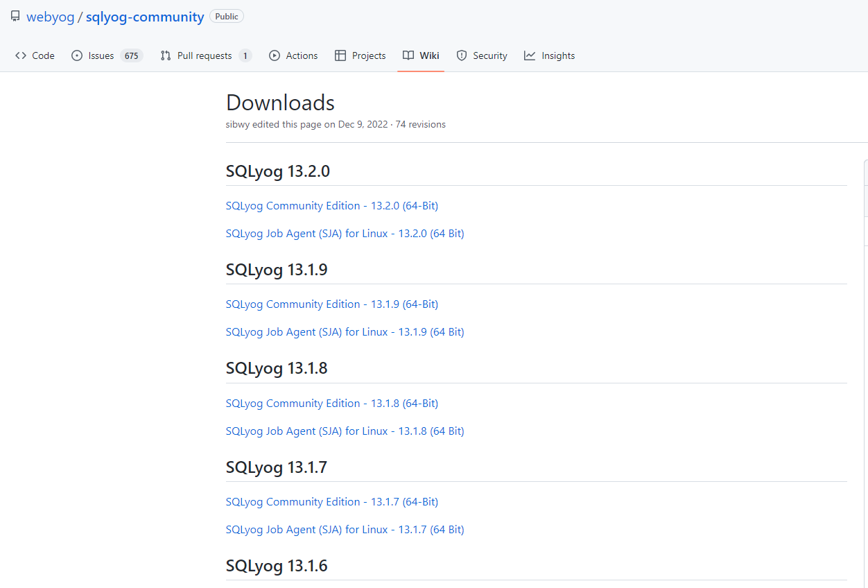This screenshot has height=588, width=868.
Task: Download SQLyog Community Edition 13.2.0 (64-Bit)
Action: (332, 206)
